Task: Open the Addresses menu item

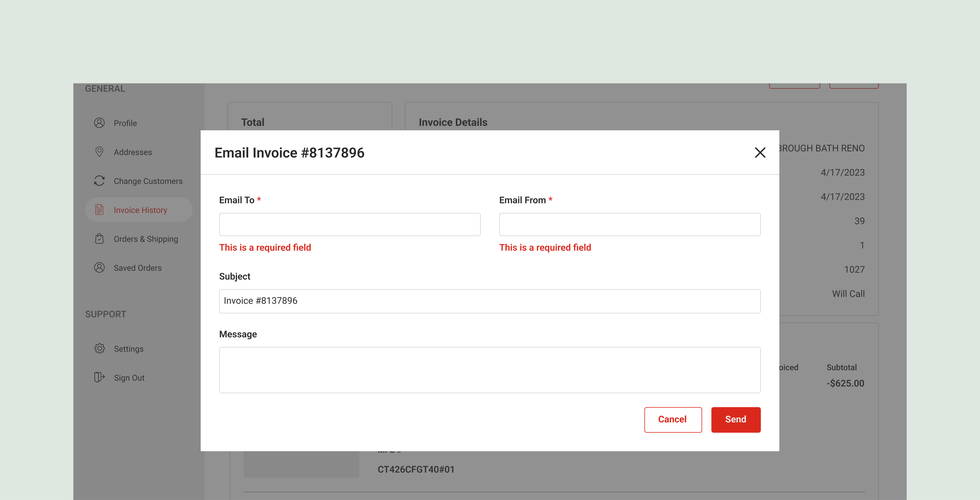Action: click(x=133, y=152)
